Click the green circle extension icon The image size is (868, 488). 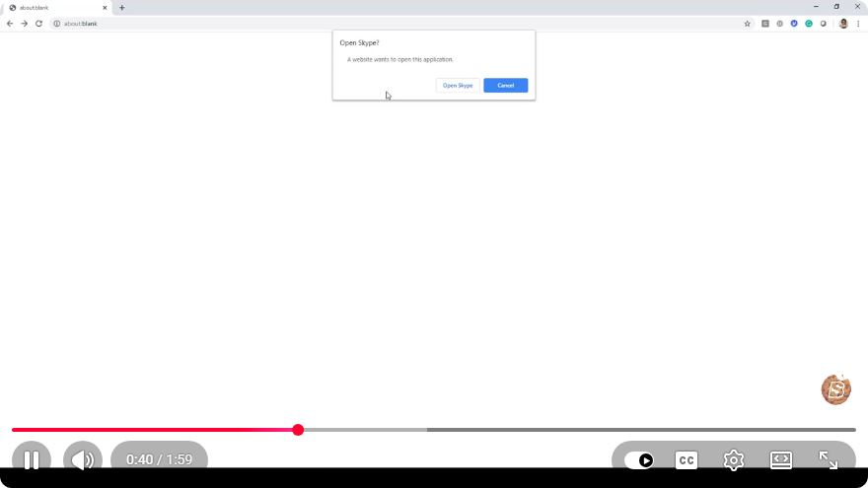[x=809, y=24]
